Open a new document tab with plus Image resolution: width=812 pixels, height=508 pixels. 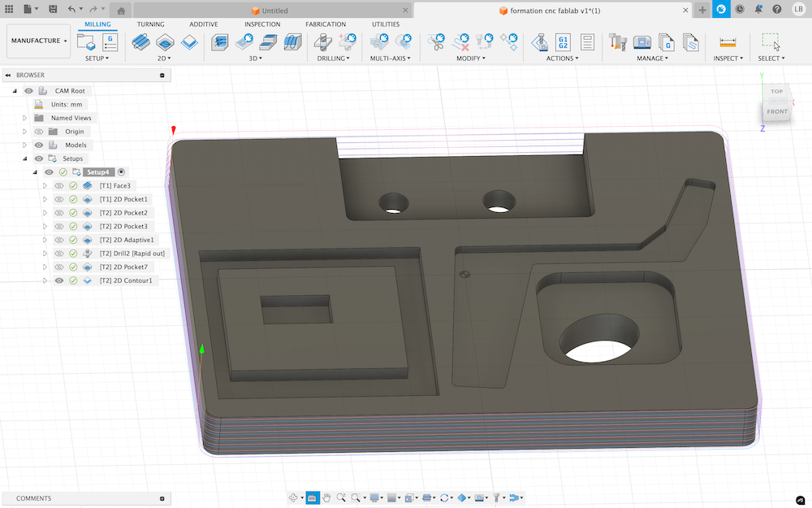click(702, 10)
